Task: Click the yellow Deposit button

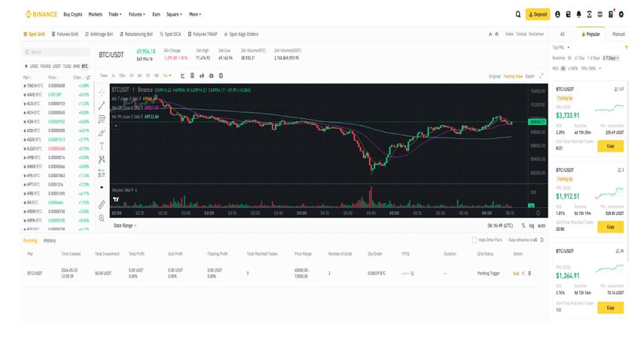Action: [538, 14]
